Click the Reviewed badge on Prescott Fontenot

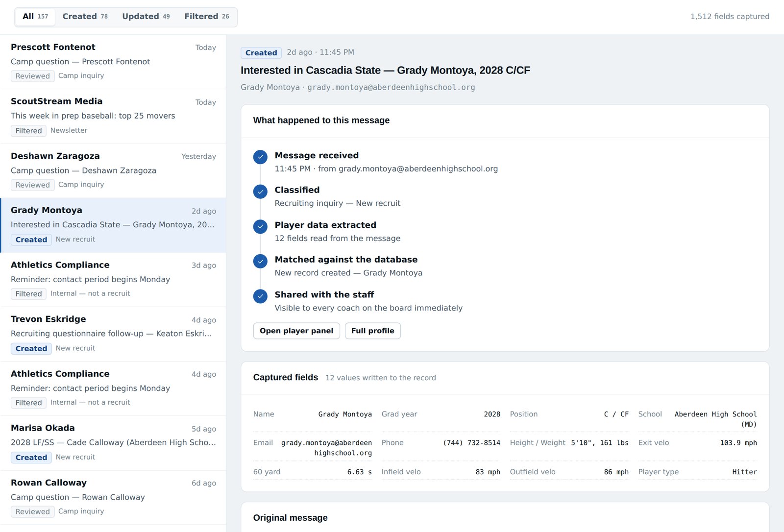pos(32,76)
